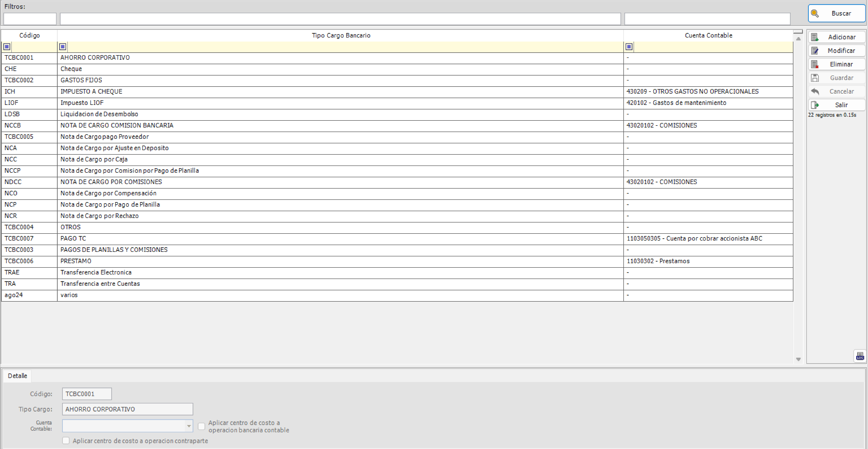
Task: Click the magnifier icon on the Buscar button
Action: [x=816, y=13]
